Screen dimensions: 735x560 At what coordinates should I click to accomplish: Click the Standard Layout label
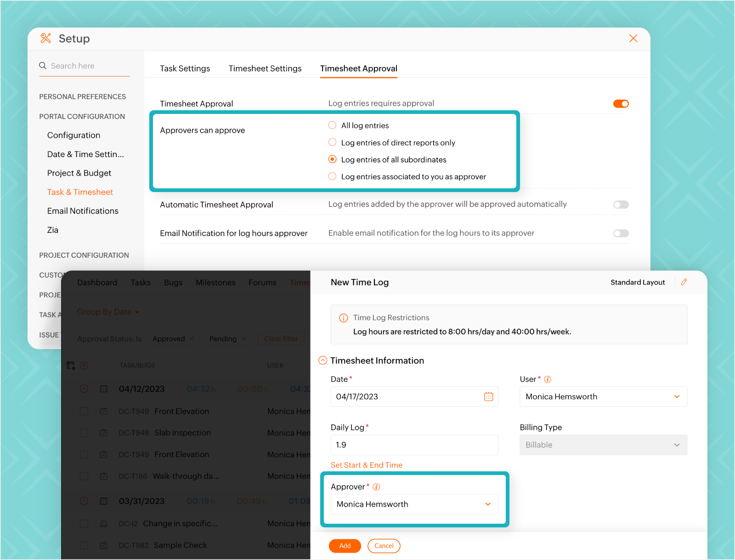638,282
